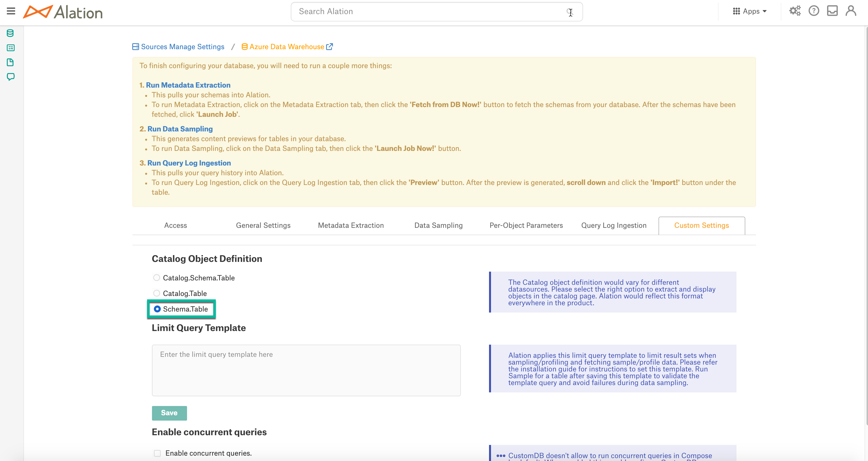Open the Azure Data Warehouse link

pyautogui.click(x=287, y=46)
